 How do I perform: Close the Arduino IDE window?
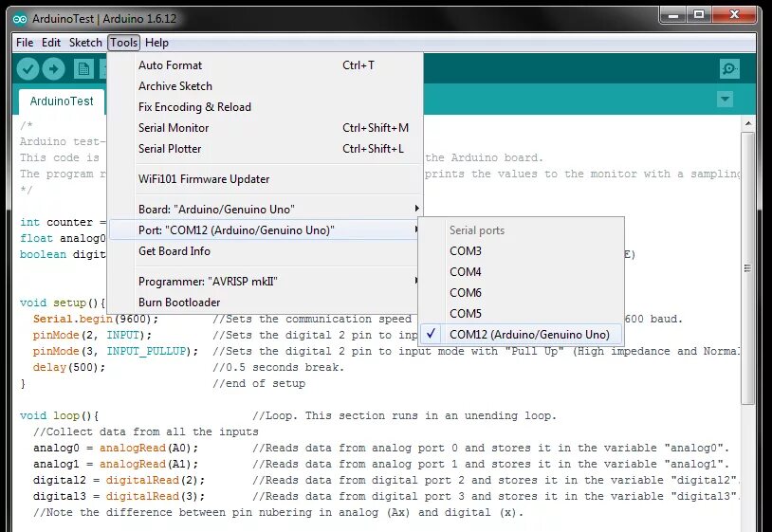[x=734, y=15]
